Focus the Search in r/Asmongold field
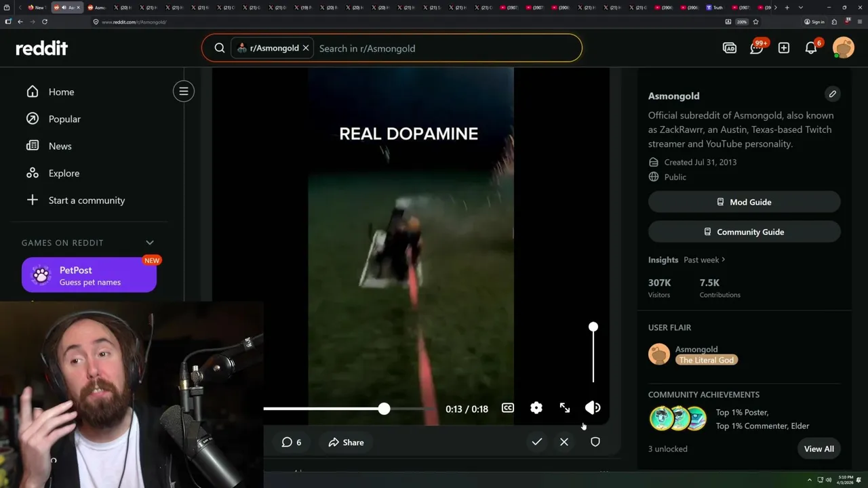This screenshot has width=868, height=488. (x=448, y=48)
